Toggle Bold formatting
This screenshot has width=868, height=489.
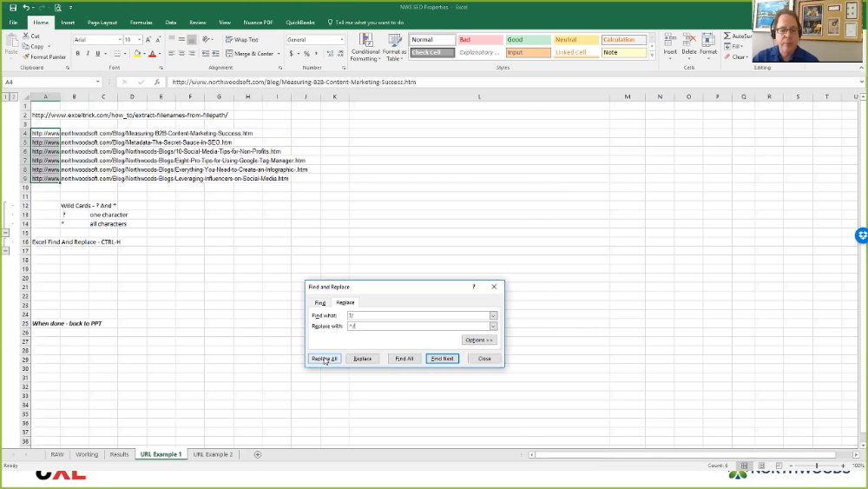(77, 54)
